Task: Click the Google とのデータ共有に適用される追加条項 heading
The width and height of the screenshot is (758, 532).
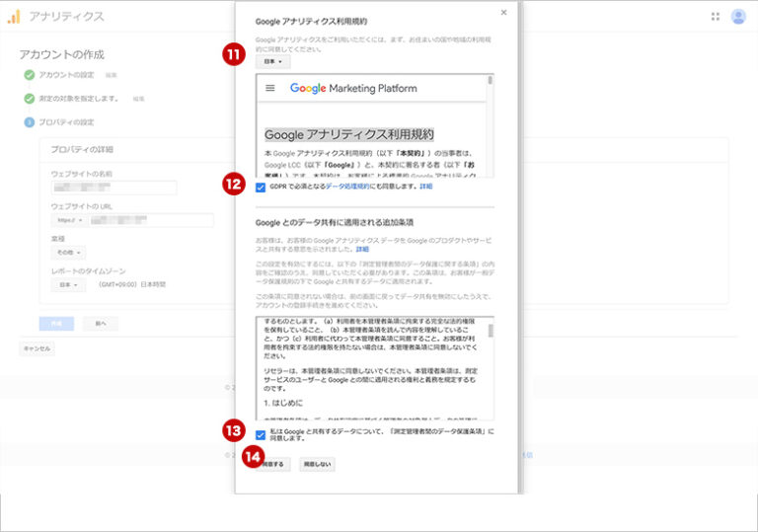Action: point(335,222)
